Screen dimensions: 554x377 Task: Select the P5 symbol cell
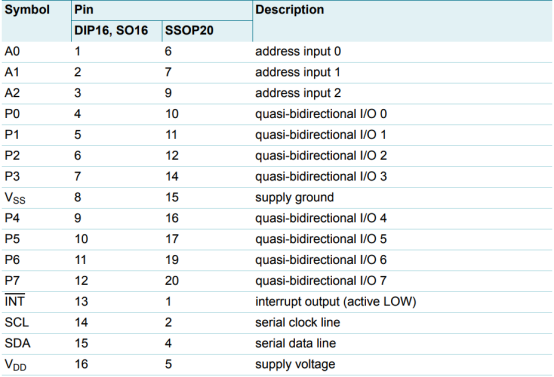12,239
